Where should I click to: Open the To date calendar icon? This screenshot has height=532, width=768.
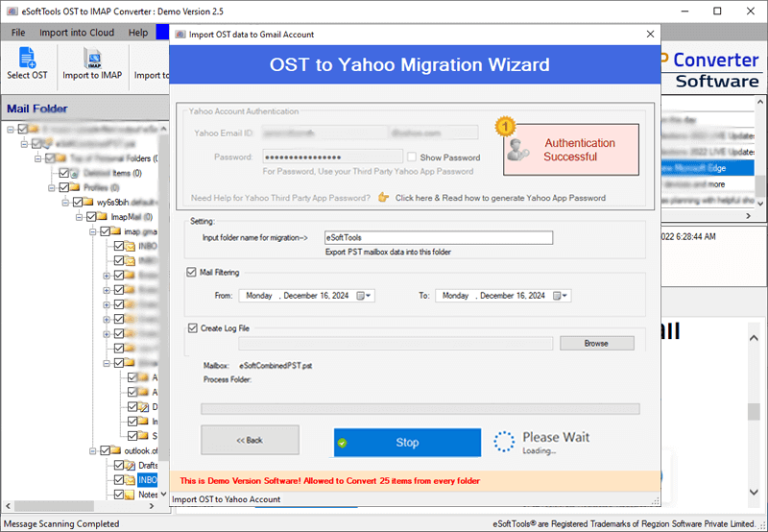click(x=557, y=296)
